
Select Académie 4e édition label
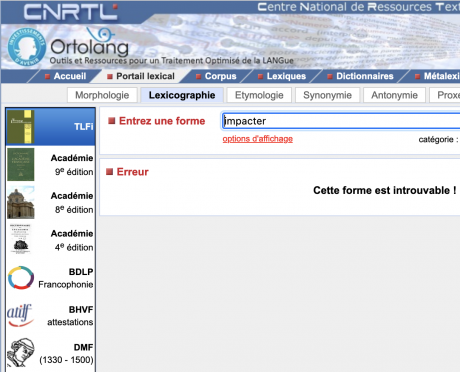(x=72, y=240)
